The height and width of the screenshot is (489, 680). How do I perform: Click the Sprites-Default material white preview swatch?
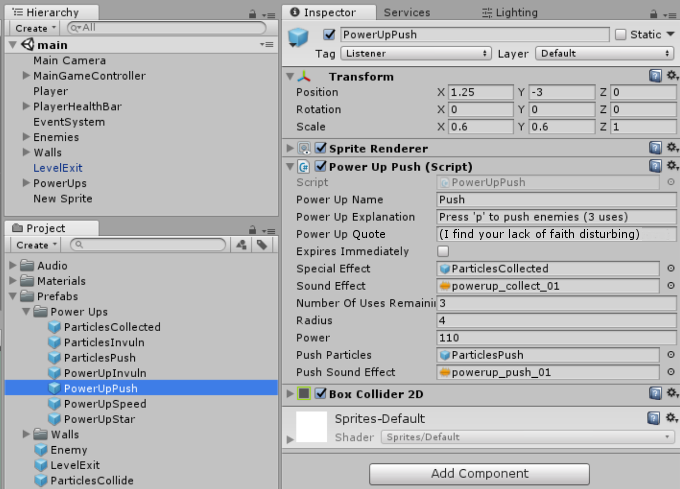tap(311, 427)
